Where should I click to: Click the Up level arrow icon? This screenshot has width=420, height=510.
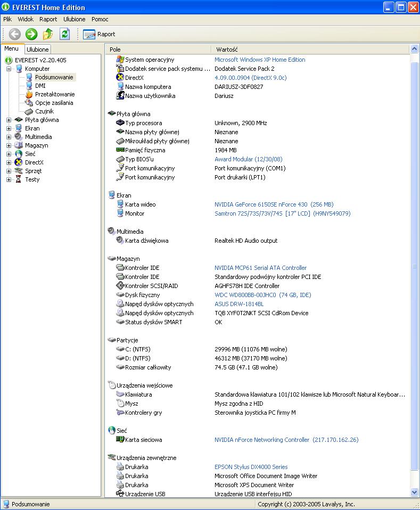coord(48,34)
